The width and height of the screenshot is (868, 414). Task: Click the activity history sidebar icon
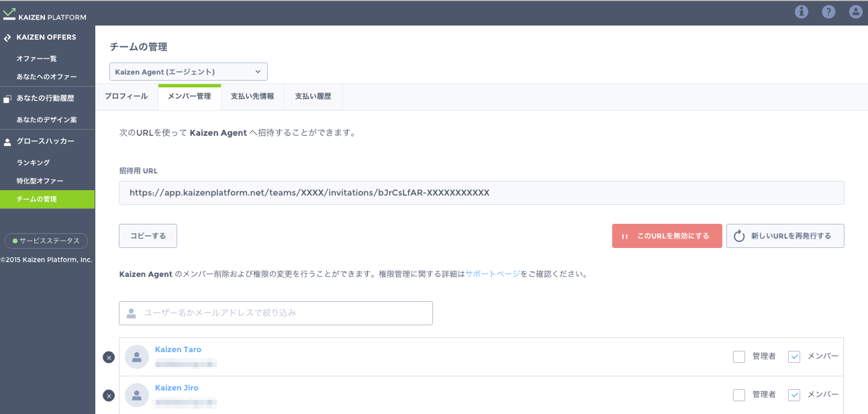[7, 99]
